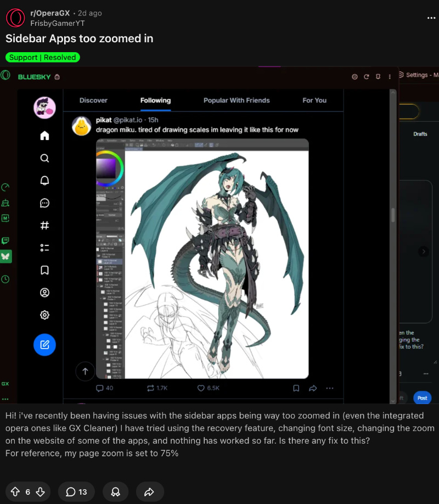
Task: Open Bluesky chat messages
Action: [44, 203]
